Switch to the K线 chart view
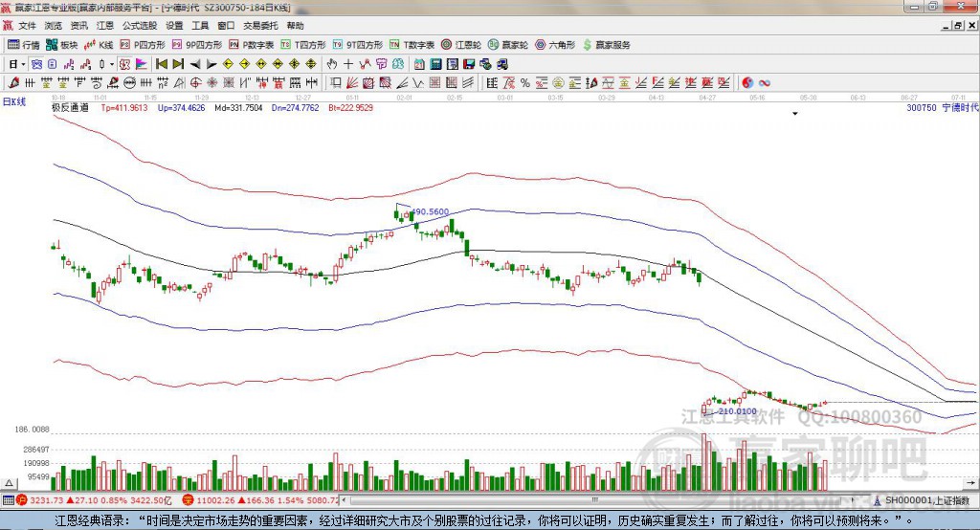Image resolution: width=980 pixels, height=530 pixels. [99, 44]
